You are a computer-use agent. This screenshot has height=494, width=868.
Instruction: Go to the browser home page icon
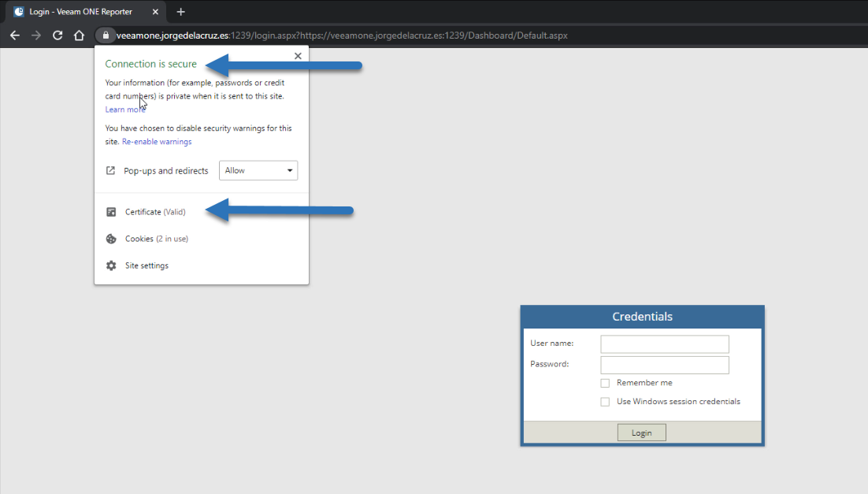click(80, 35)
